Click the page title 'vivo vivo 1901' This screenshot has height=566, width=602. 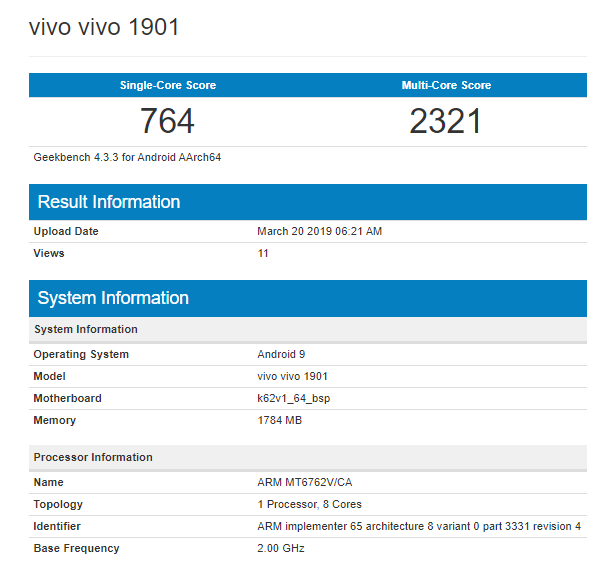point(104,27)
